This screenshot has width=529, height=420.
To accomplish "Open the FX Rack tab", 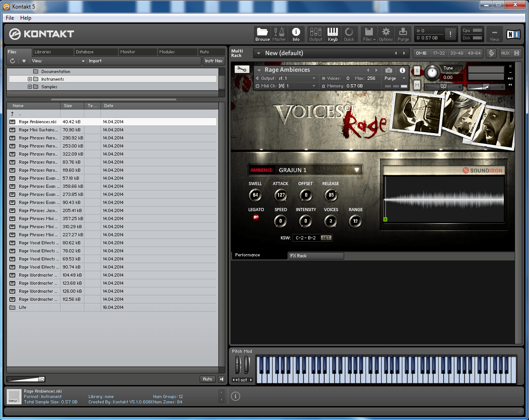I will point(316,256).
